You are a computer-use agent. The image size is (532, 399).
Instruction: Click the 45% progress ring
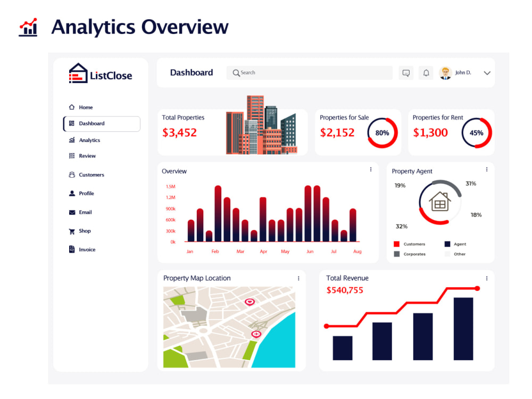(476, 133)
